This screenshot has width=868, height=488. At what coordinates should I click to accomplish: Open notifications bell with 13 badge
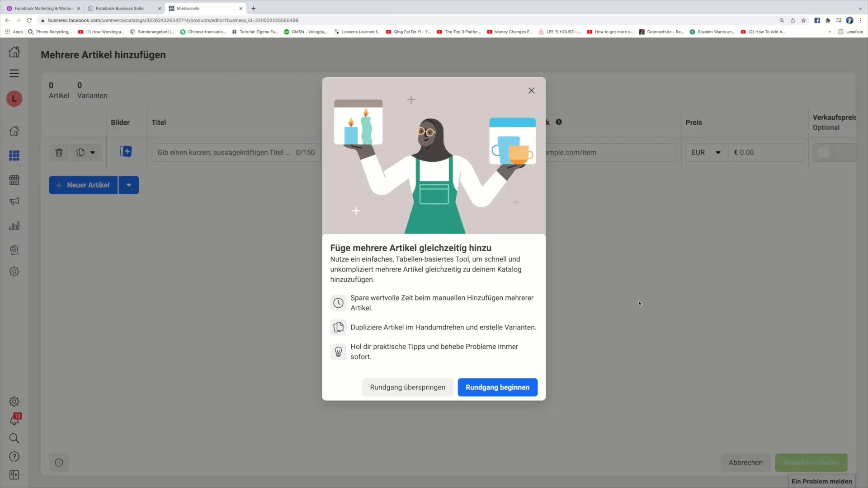[14, 420]
